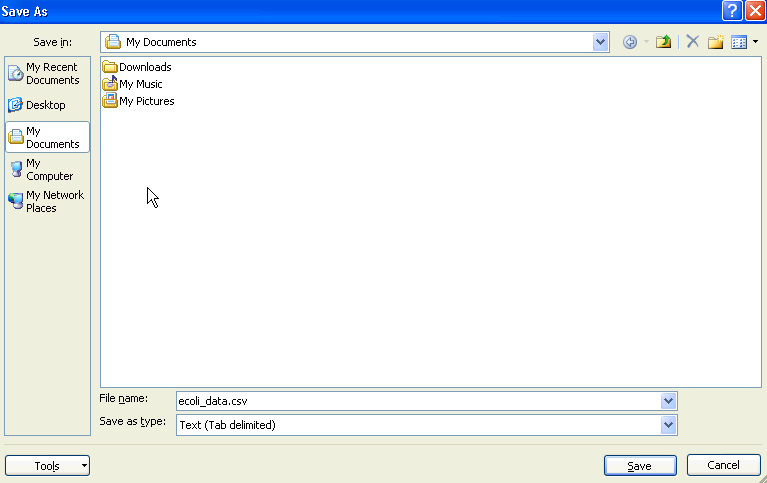Open the File name history dropdown
Screen dimensions: 767x483
tap(668, 401)
